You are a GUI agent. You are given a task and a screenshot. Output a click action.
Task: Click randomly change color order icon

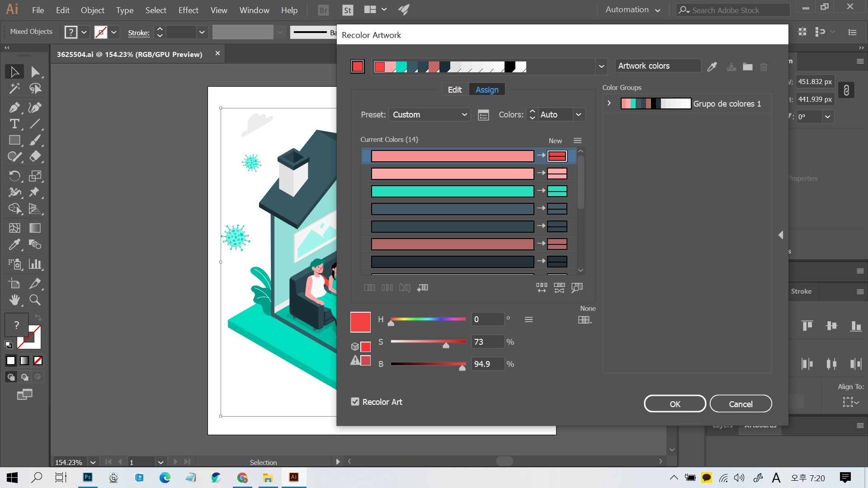542,287
